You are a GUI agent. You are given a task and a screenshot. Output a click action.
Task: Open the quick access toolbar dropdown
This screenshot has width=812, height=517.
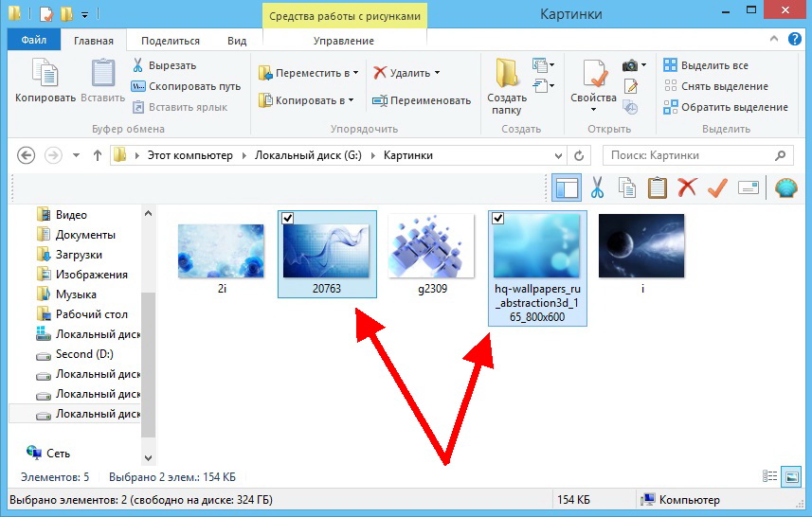[x=84, y=14]
